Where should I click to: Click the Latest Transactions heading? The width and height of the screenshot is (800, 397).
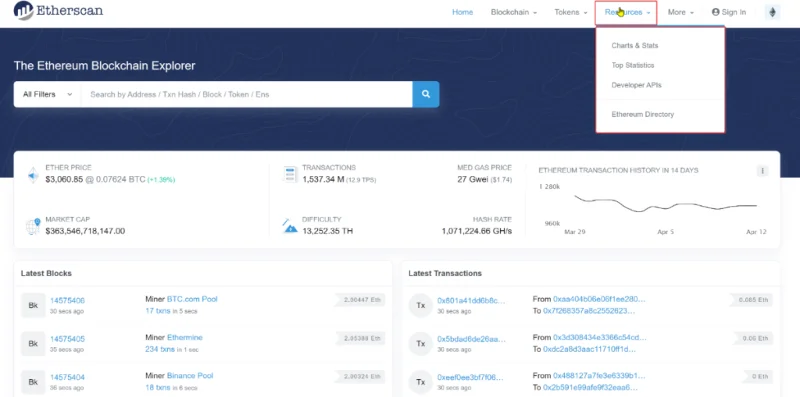445,274
